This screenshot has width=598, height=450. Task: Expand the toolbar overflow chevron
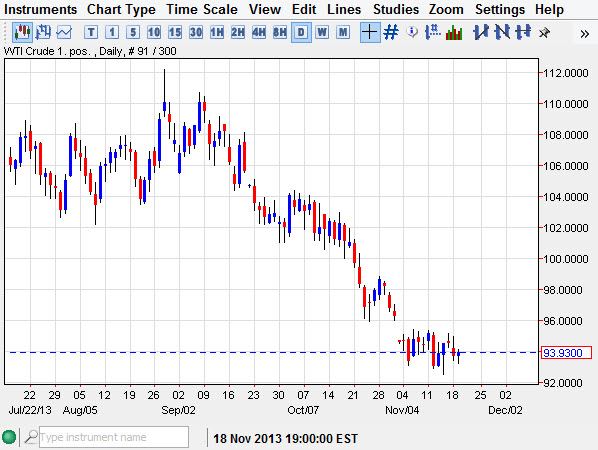click(584, 34)
